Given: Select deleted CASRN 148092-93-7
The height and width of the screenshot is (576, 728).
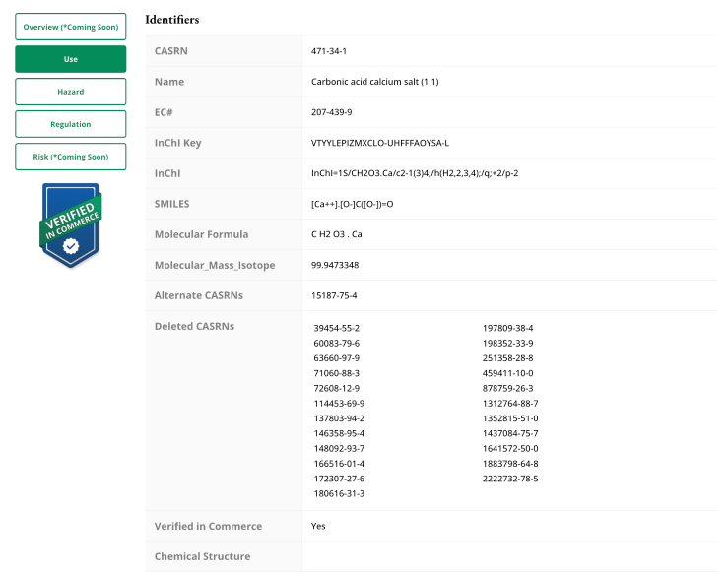Looking at the screenshot, I should tap(339, 449).
